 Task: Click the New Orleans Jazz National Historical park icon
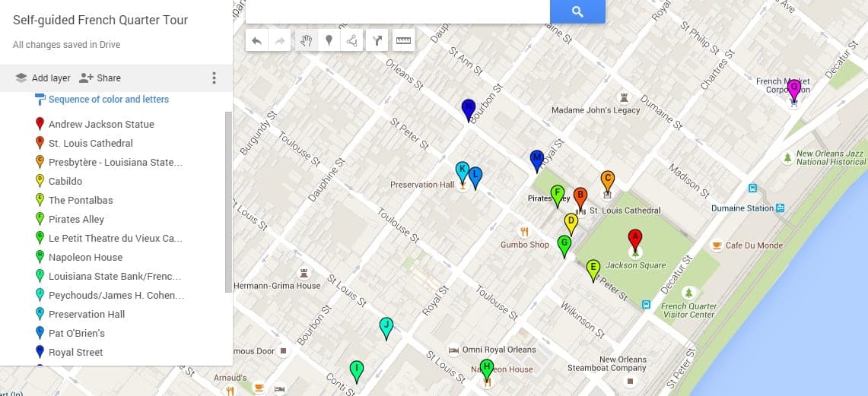point(787,158)
